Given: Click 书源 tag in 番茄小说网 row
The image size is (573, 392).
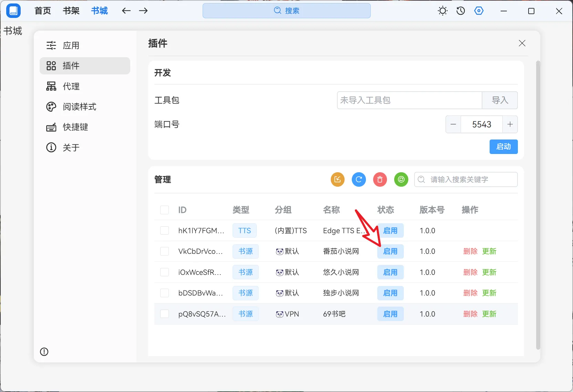Looking at the screenshot, I should (x=246, y=251).
